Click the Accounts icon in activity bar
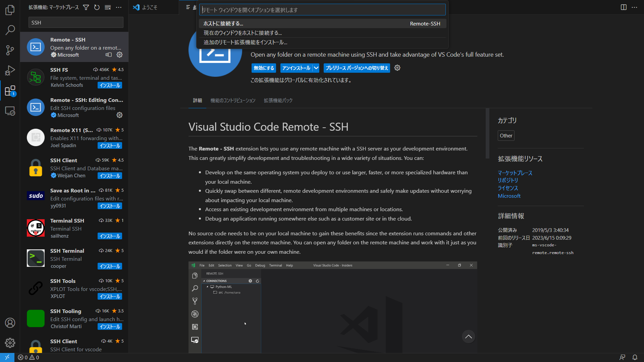This screenshot has height=362, width=644. tap(10, 323)
